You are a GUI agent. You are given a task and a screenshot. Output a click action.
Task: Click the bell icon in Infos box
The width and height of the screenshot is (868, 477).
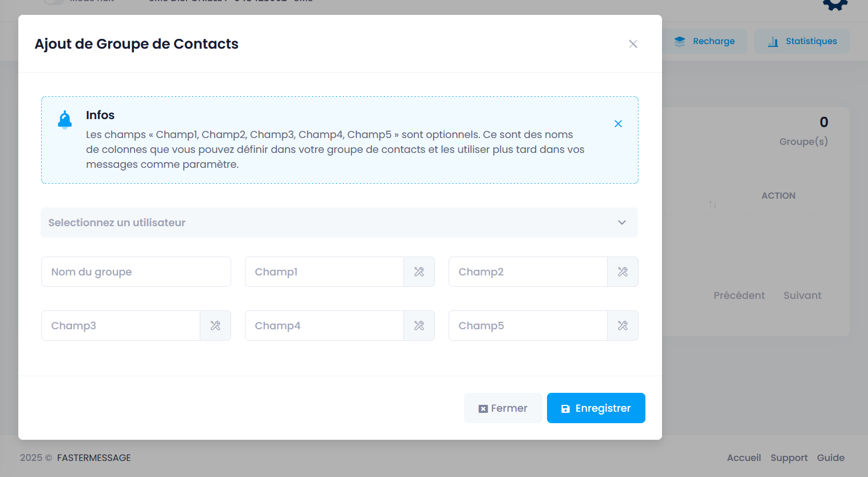point(65,119)
